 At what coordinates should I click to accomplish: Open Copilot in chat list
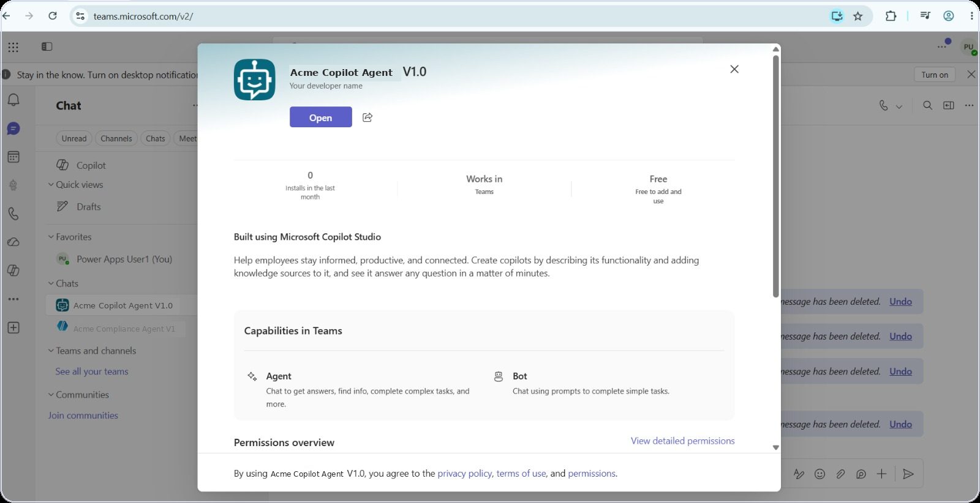point(91,165)
